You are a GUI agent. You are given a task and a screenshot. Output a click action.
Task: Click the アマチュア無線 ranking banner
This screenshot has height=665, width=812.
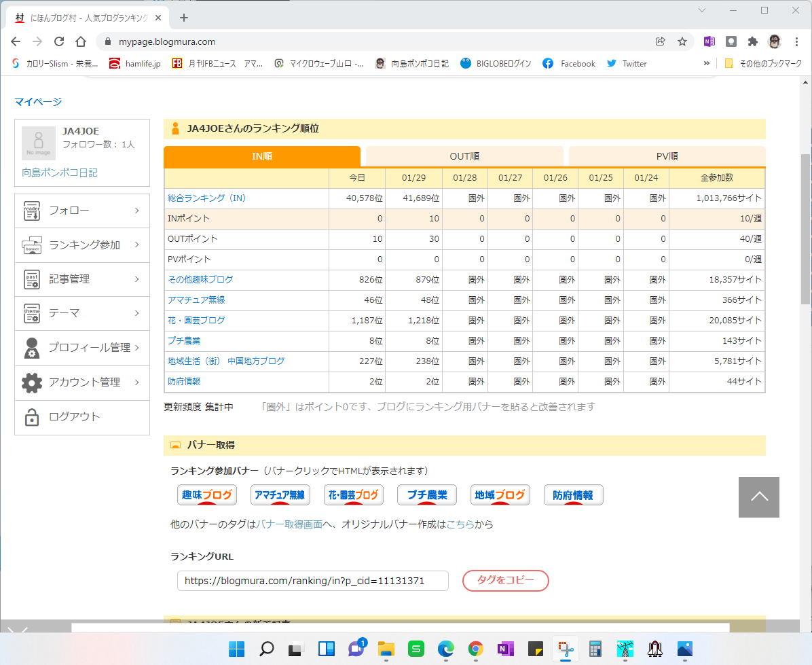point(280,495)
